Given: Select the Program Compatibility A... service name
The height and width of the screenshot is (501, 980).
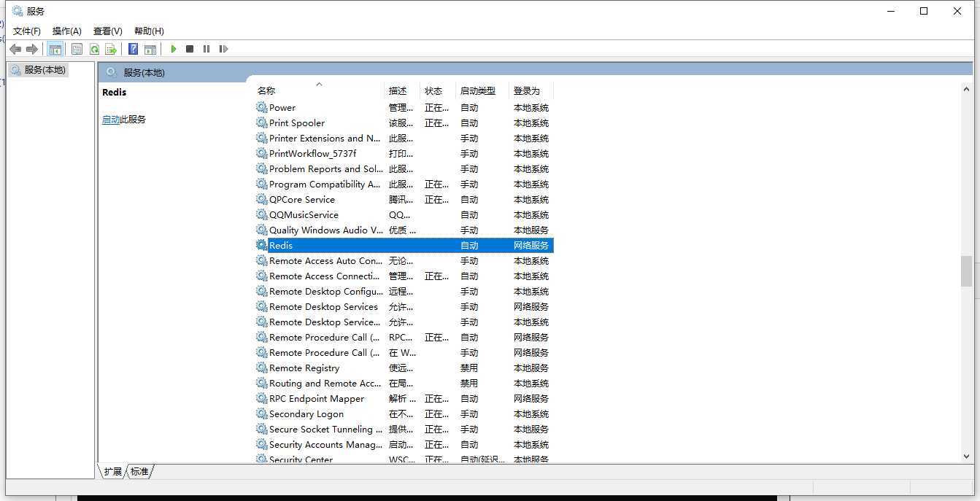Looking at the screenshot, I should pos(325,184).
